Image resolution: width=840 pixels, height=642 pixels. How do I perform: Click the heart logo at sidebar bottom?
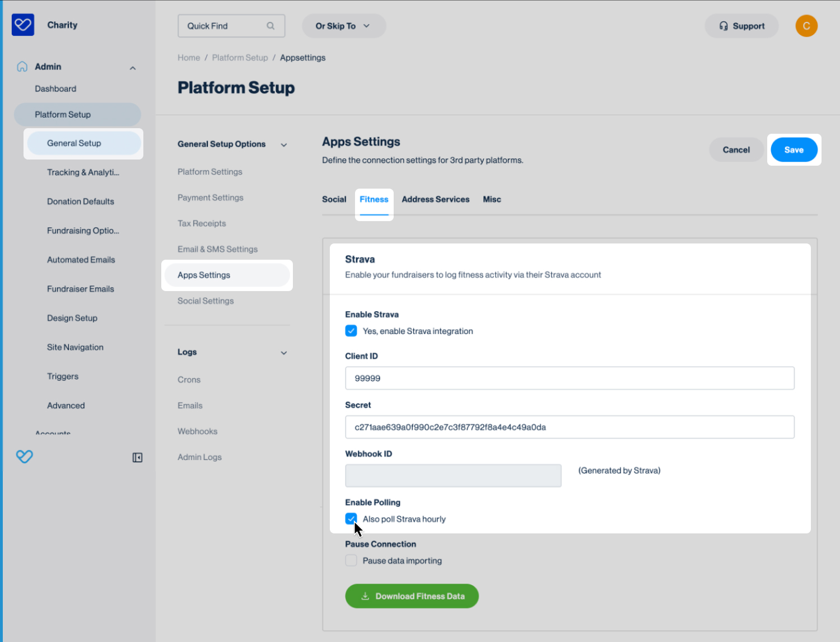pyautogui.click(x=25, y=457)
